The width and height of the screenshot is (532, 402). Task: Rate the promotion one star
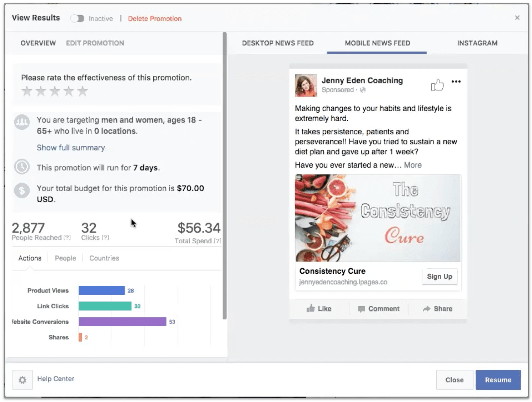click(27, 91)
